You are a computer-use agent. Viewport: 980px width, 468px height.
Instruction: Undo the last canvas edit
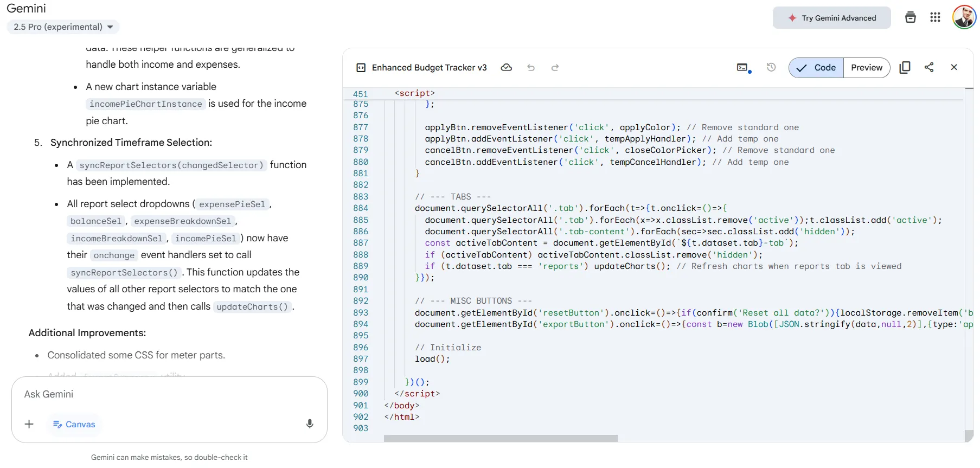(531, 68)
